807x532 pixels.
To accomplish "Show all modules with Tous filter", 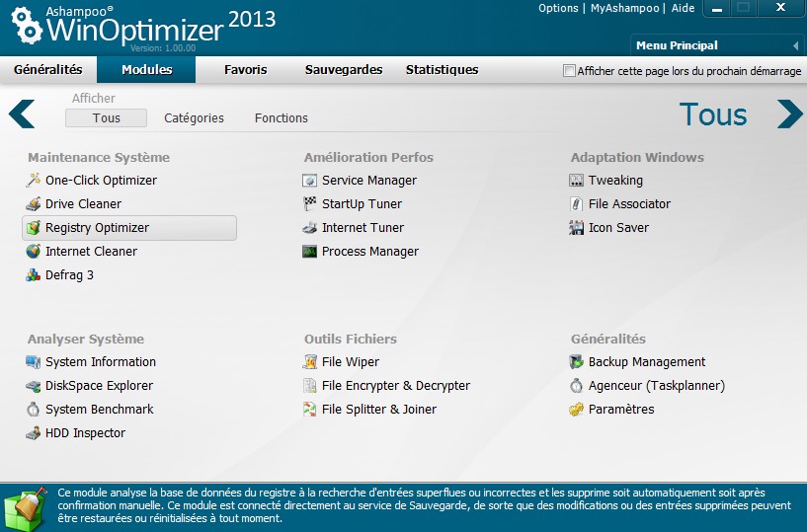I will click(106, 117).
